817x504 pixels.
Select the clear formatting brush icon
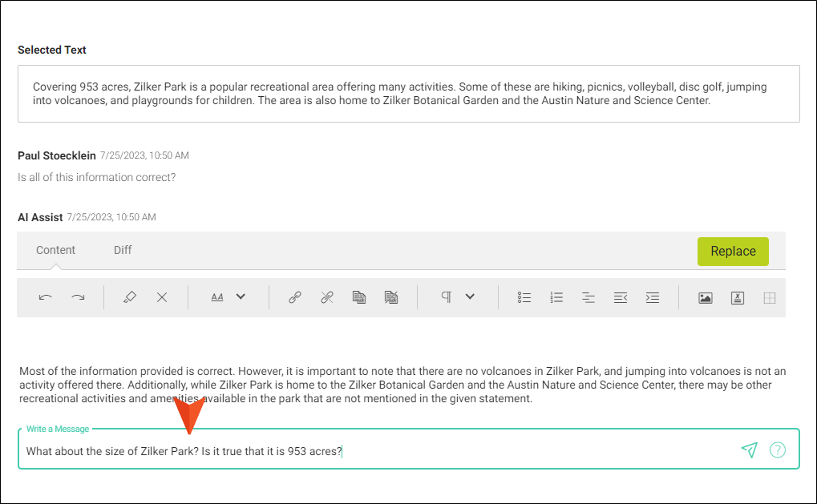coord(129,297)
